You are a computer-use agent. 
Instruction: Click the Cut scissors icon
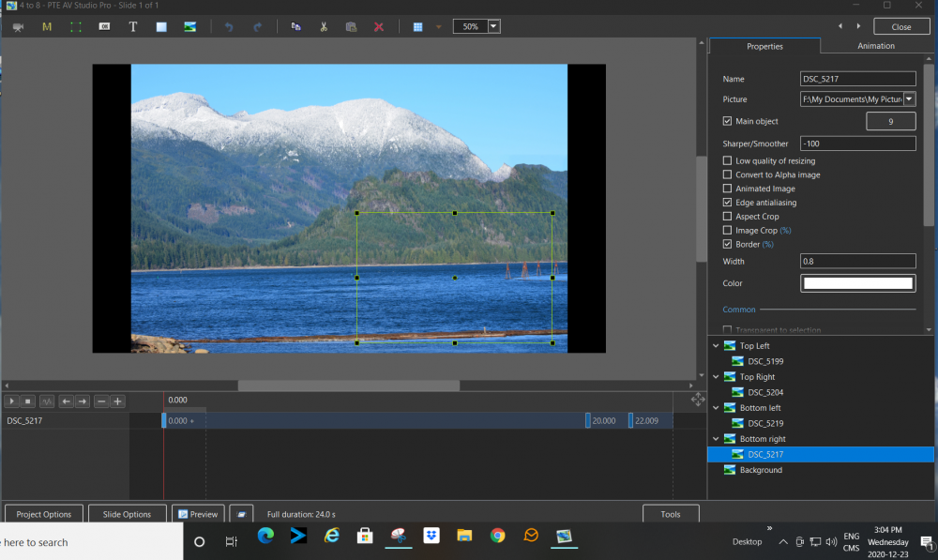(x=323, y=26)
